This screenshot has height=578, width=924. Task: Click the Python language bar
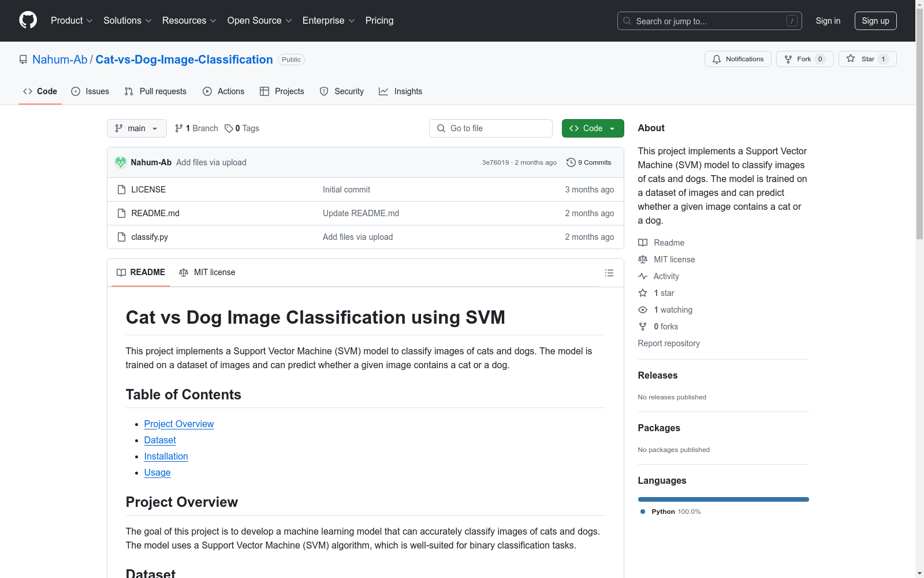pos(724,499)
